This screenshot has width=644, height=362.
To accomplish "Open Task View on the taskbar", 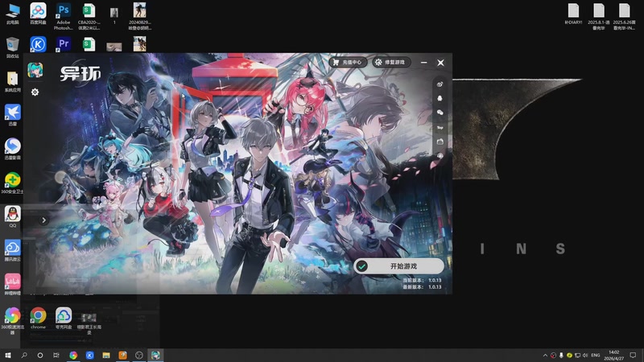I will [x=56, y=355].
